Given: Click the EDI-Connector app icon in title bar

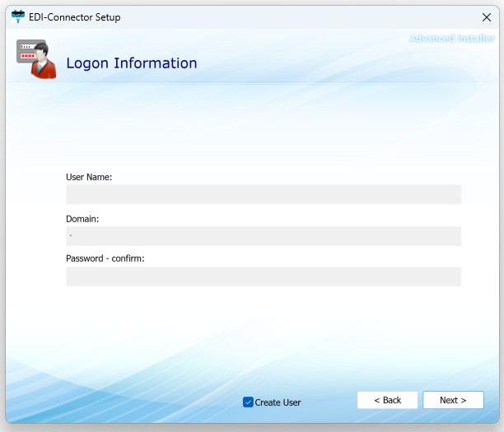Looking at the screenshot, I should pyautogui.click(x=18, y=16).
